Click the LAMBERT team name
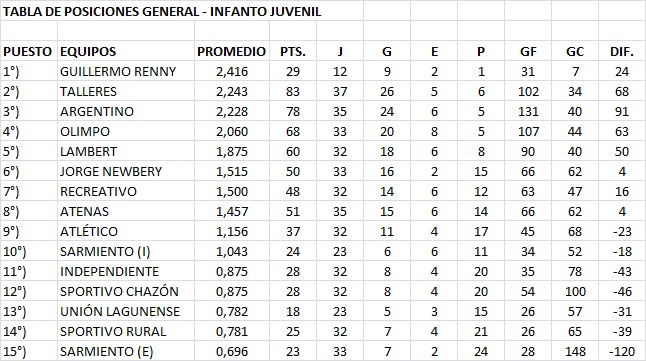646x361 pixels. (89, 152)
